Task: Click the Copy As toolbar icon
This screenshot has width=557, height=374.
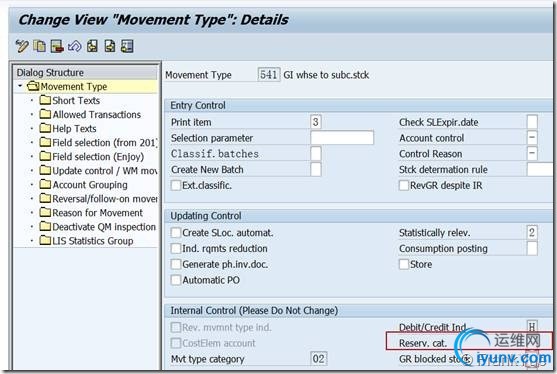Action: [39, 46]
